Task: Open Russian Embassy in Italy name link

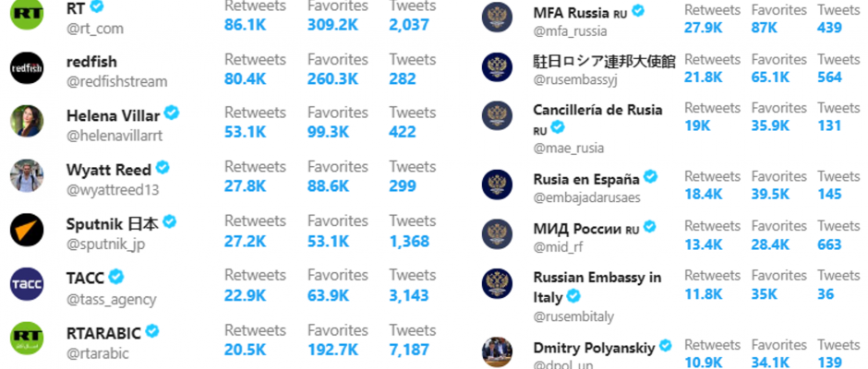Action: click(x=597, y=287)
